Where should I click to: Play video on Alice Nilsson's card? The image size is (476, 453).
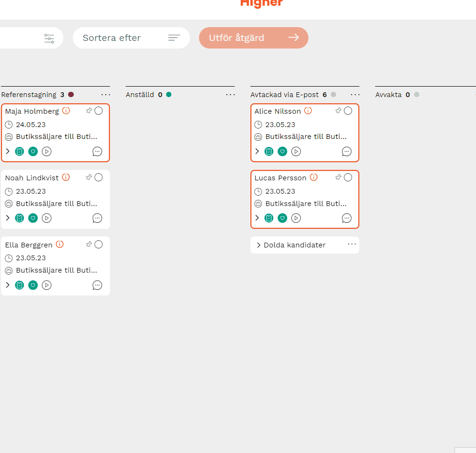pyautogui.click(x=296, y=151)
